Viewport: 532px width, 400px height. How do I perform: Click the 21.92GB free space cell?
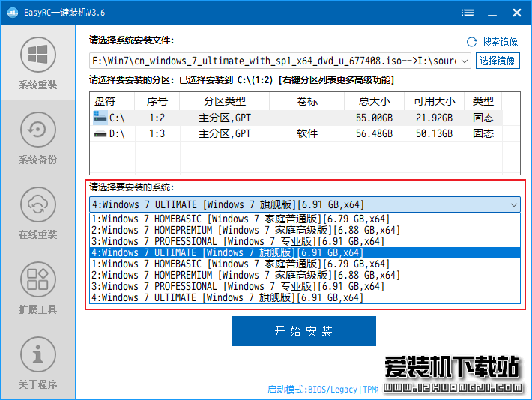(x=434, y=118)
